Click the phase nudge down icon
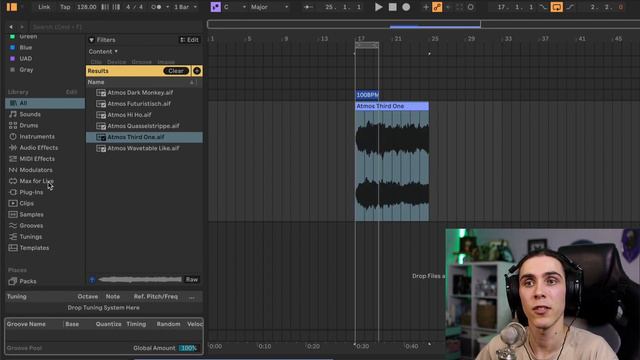 point(105,7)
